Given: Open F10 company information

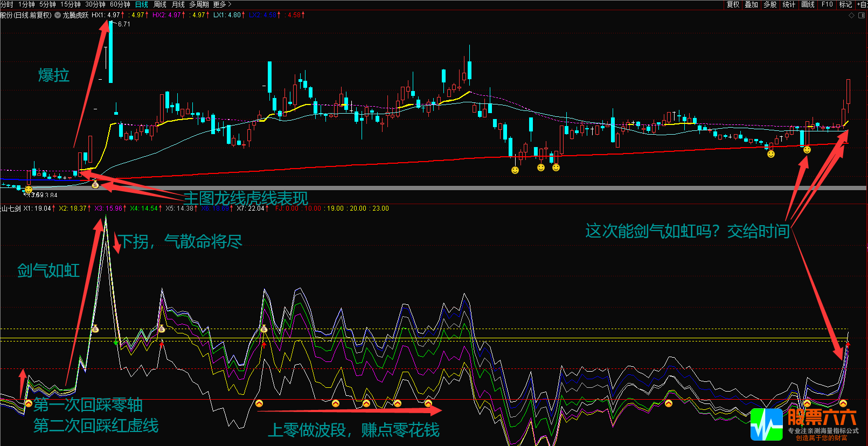Looking at the screenshot, I should (x=827, y=4).
